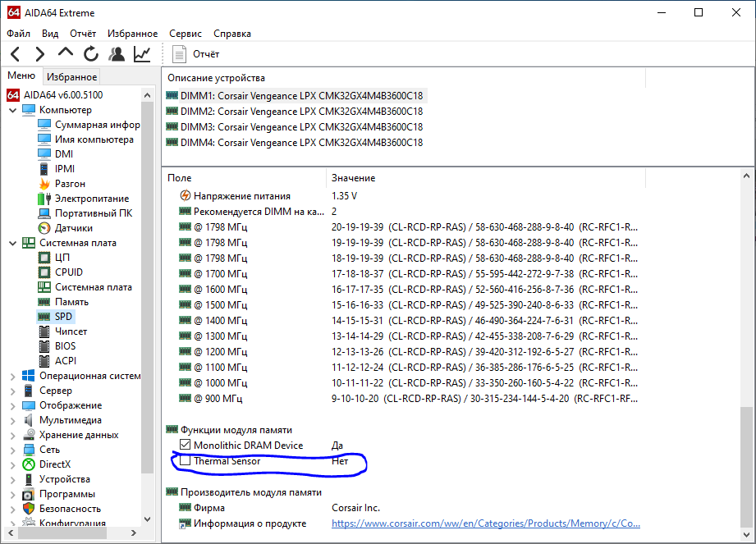Select the Программы tree item
Image resolution: width=756 pixels, height=544 pixels.
pyautogui.click(x=58, y=494)
